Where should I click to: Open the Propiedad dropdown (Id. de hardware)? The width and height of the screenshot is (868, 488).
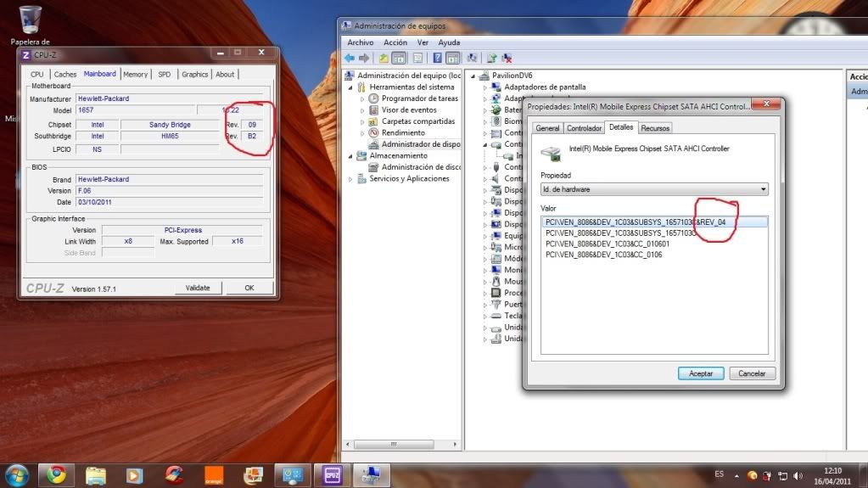654,189
